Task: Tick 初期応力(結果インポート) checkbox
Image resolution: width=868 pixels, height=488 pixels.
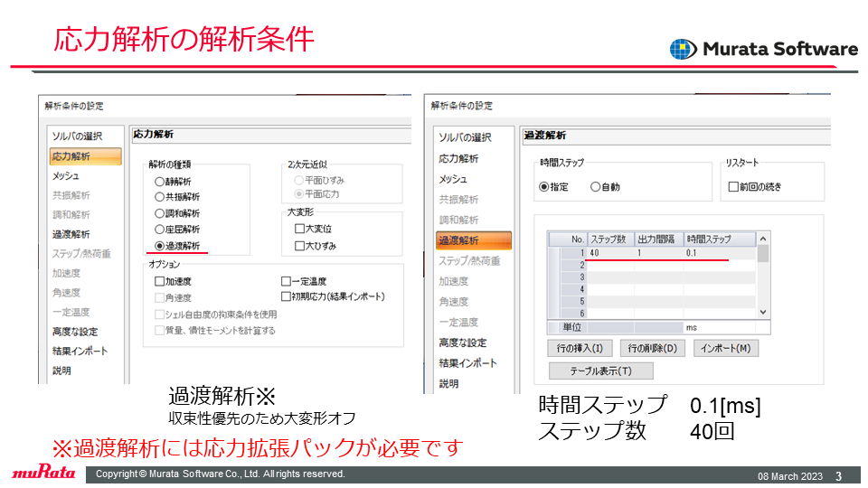Action: click(x=287, y=296)
